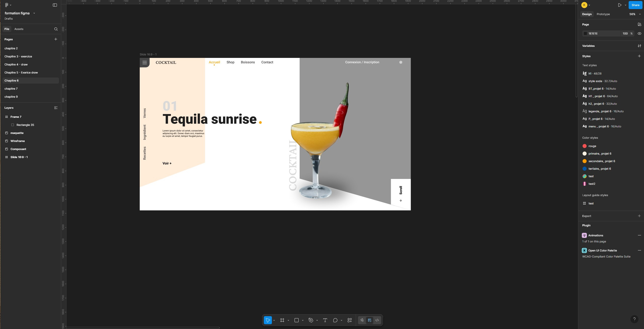This screenshot has height=329, width=644.
Task: Click the blue Share button
Action: 635,5
